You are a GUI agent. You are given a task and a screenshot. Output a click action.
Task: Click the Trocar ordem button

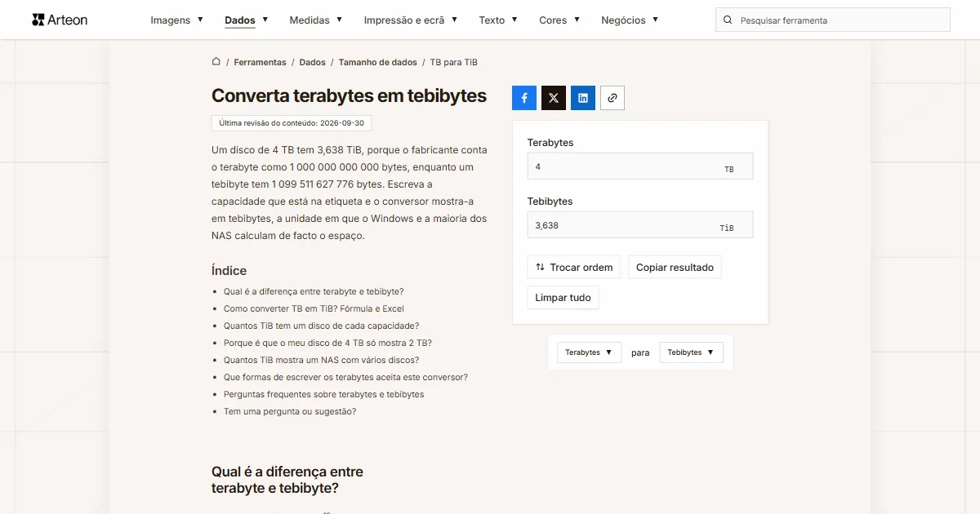(574, 268)
